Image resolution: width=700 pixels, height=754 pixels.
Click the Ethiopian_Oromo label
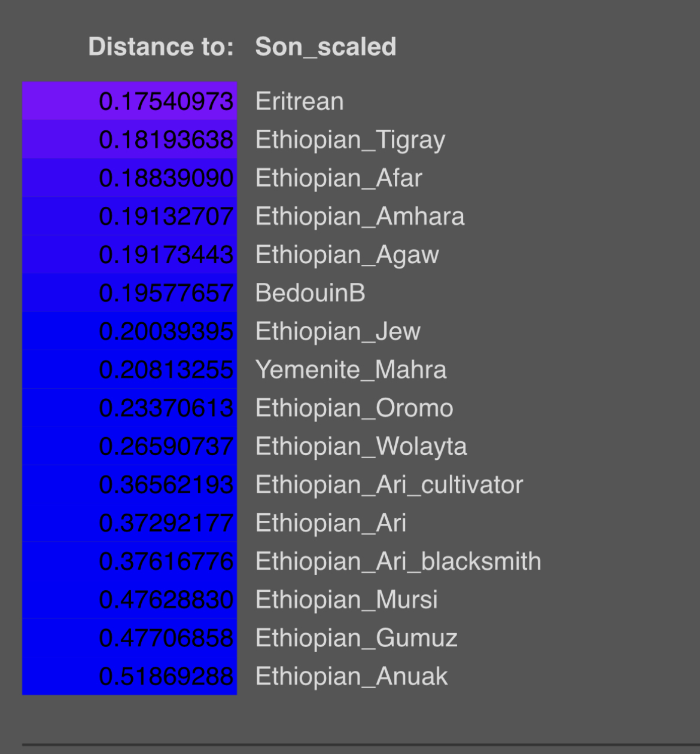tap(354, 408)
